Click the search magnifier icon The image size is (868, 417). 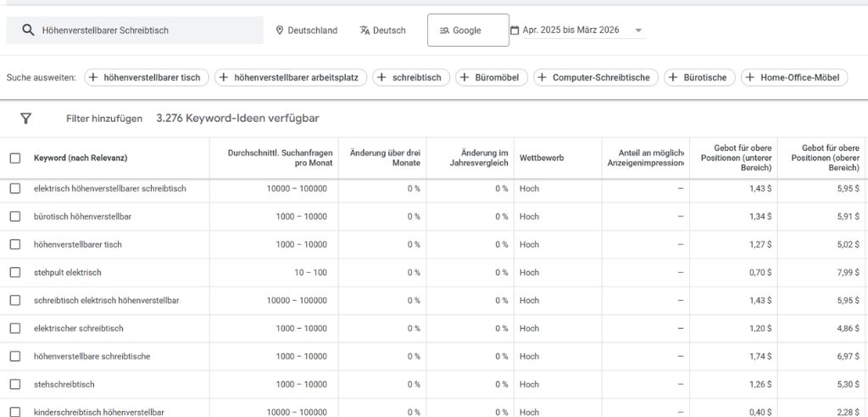click(28, 31)
